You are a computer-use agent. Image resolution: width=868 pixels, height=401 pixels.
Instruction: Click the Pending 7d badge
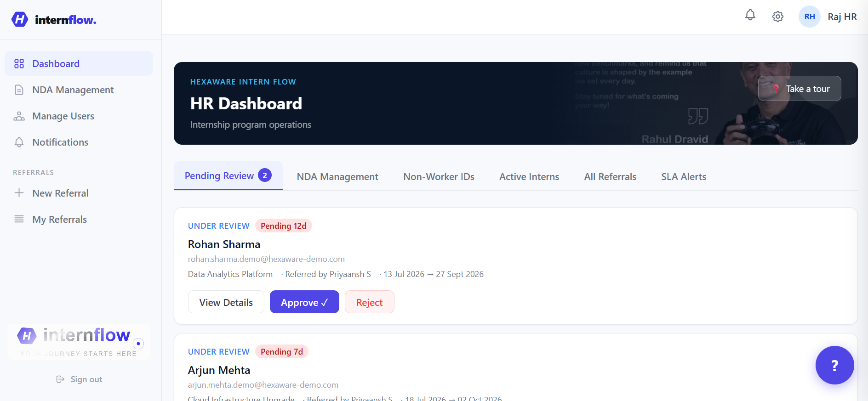(x=281, y=351)
